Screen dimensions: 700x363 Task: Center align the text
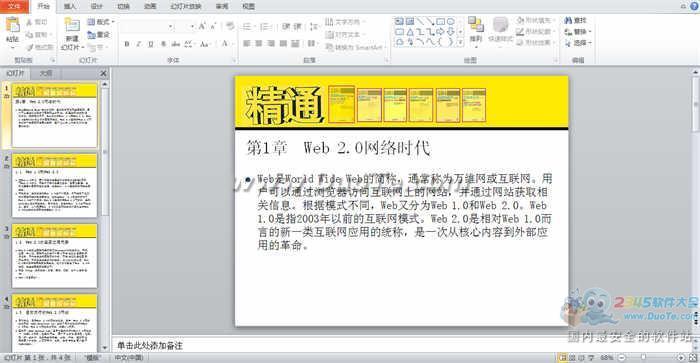[x=258, y=43]
